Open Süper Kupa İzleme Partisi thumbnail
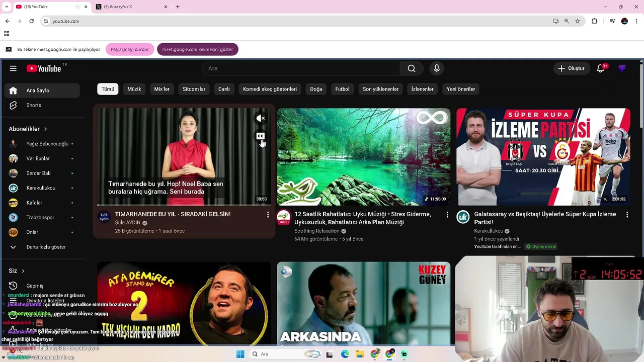Image resolution: width=644 pixels, height=362 pixels. (543, 157)
